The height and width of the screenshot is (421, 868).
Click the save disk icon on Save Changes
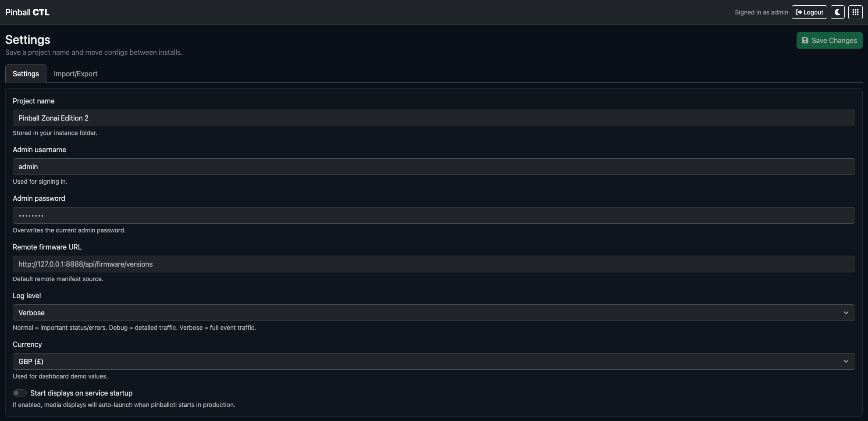(805, 40)
